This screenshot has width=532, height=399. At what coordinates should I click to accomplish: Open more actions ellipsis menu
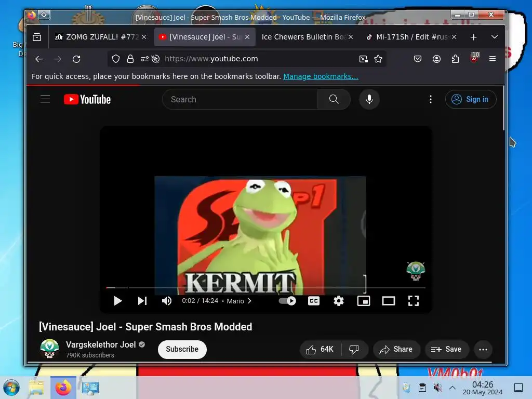[x=483, y=350]
